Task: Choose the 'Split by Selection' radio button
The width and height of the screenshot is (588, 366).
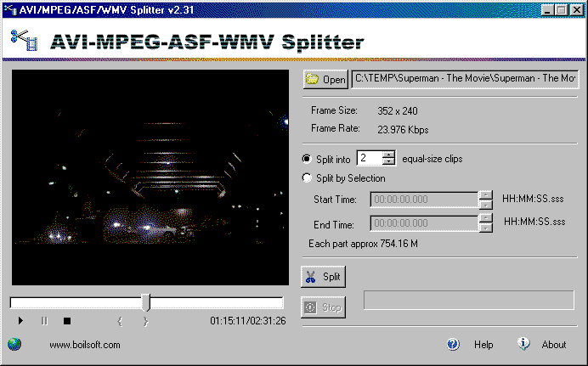Action: click(x=307, y=178)
